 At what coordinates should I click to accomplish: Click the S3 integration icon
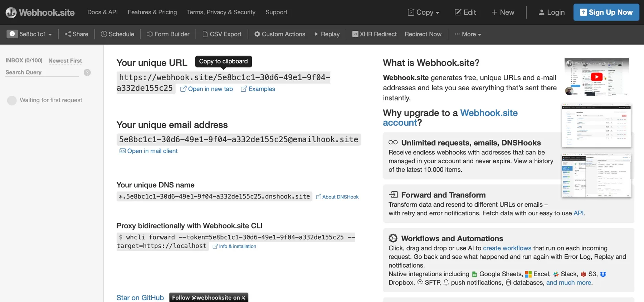pos(584,274)
